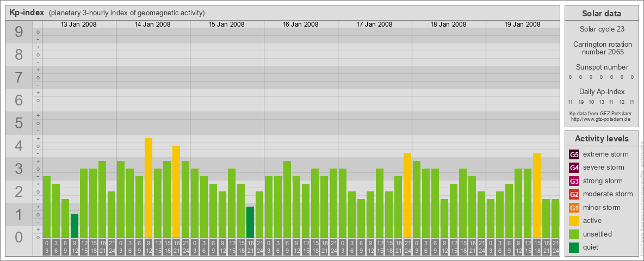Select the 13 Jan 2008 date header
The image size is (644, 261).
78,24
